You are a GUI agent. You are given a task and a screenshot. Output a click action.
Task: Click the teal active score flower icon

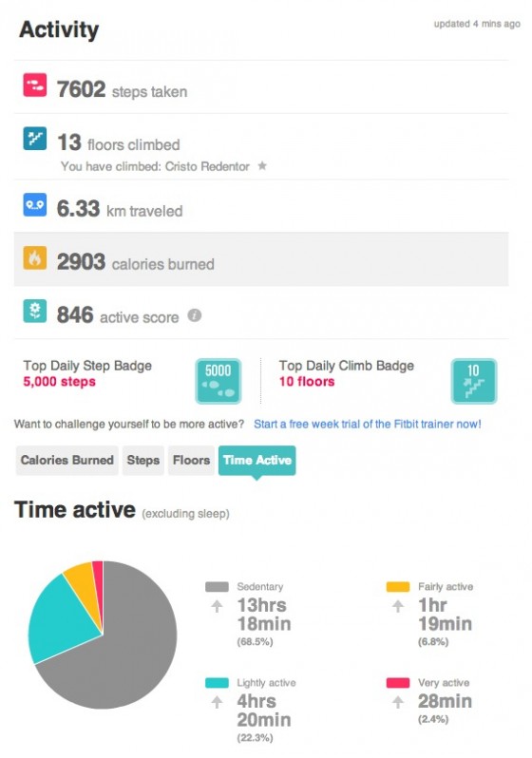[x=35, y=312]
